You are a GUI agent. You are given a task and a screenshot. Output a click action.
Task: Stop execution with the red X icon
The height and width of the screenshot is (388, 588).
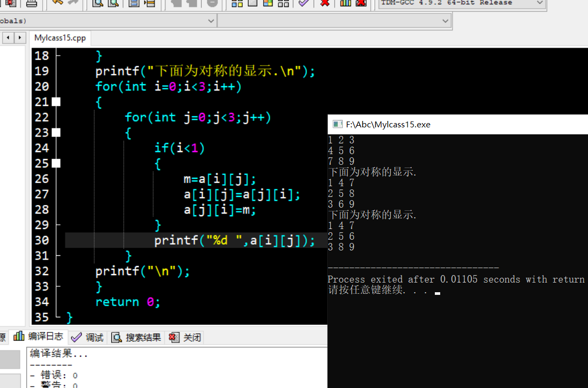click(x=325, y=3)
